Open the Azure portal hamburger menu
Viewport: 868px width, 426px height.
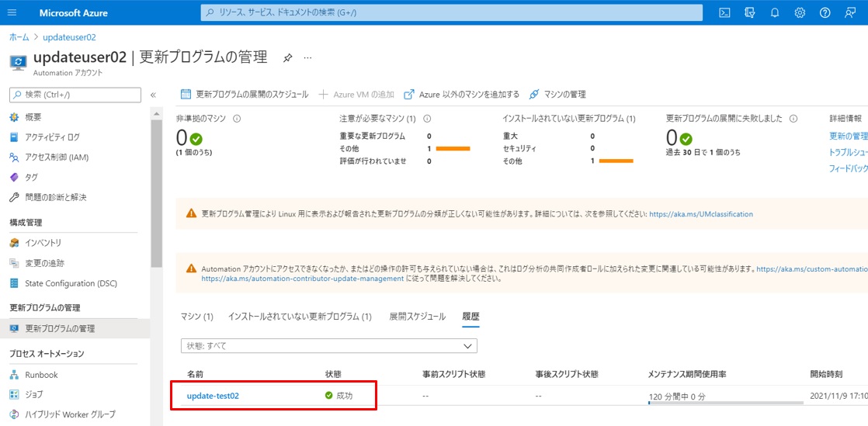click(x=12, y=12)
